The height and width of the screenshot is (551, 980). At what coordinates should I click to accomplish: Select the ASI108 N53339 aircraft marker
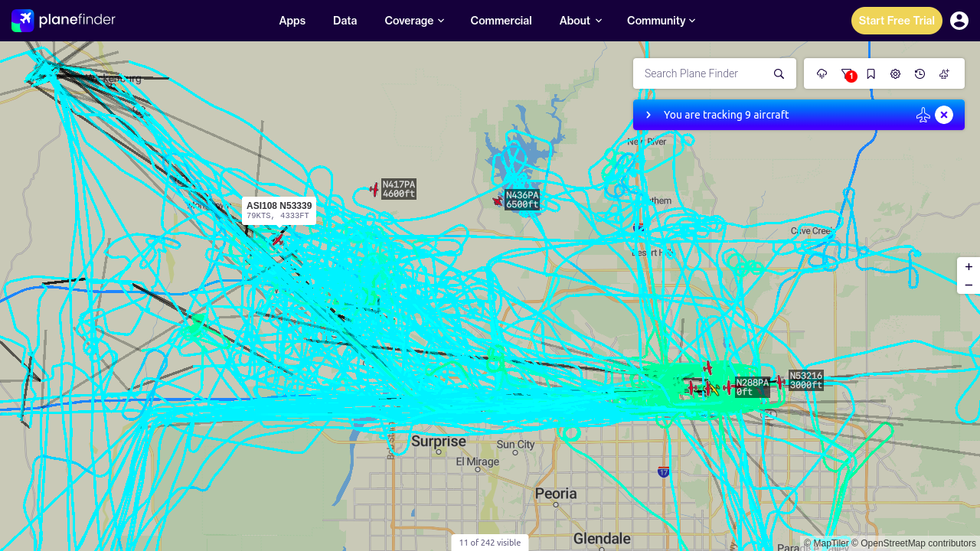(x=277, y=240)
